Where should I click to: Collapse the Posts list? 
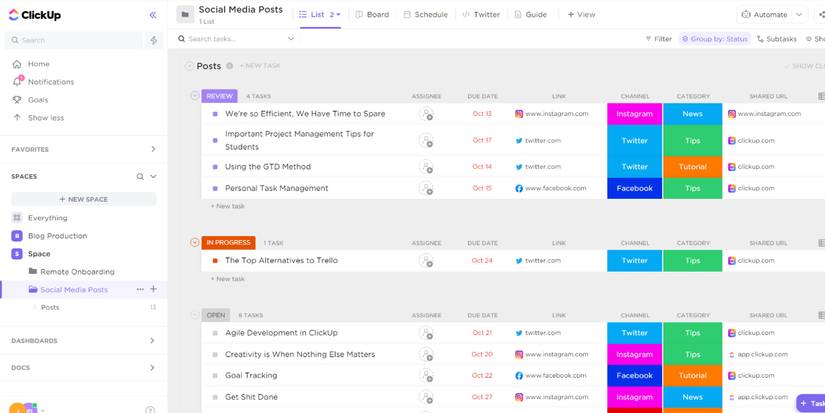pyautogui.click(x=189, y=66)
